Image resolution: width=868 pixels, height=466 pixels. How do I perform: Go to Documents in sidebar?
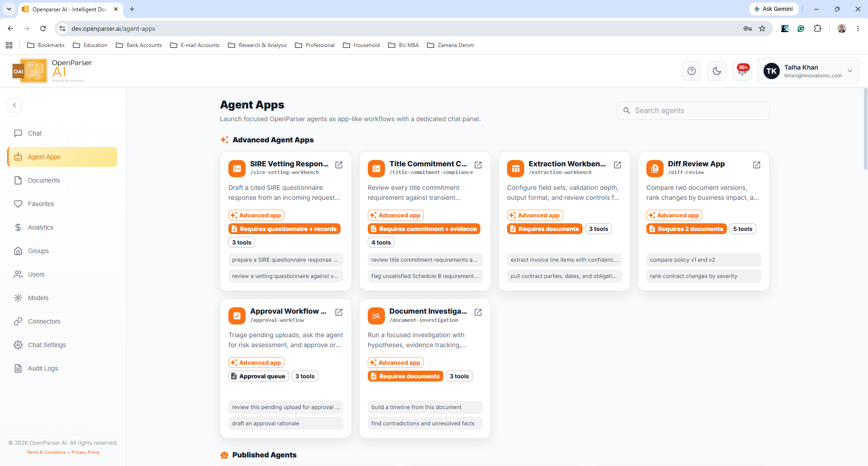pos(62,180)
